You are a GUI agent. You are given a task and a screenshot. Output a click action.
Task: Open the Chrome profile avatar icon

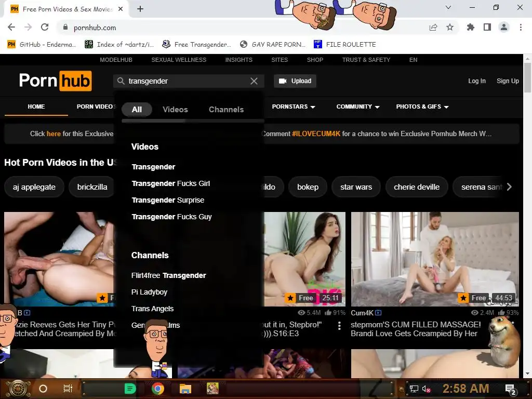coord(504,27)
